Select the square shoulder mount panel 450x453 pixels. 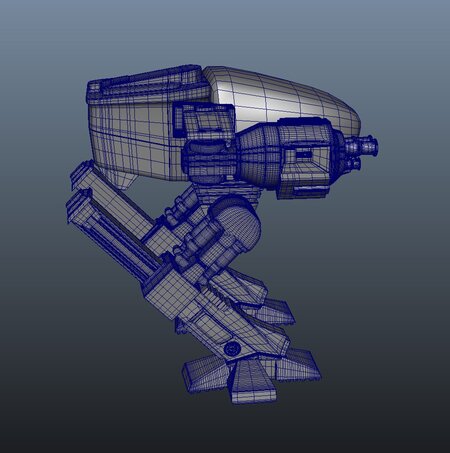[x=204, y=121]
